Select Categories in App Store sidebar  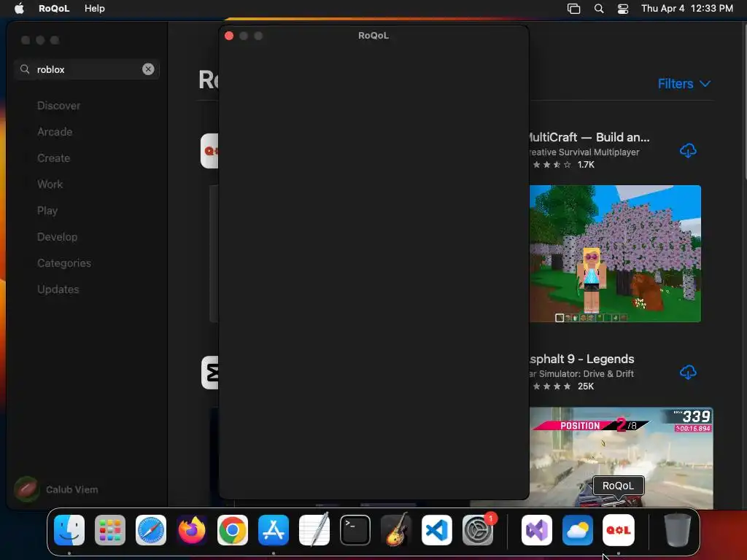64,262
